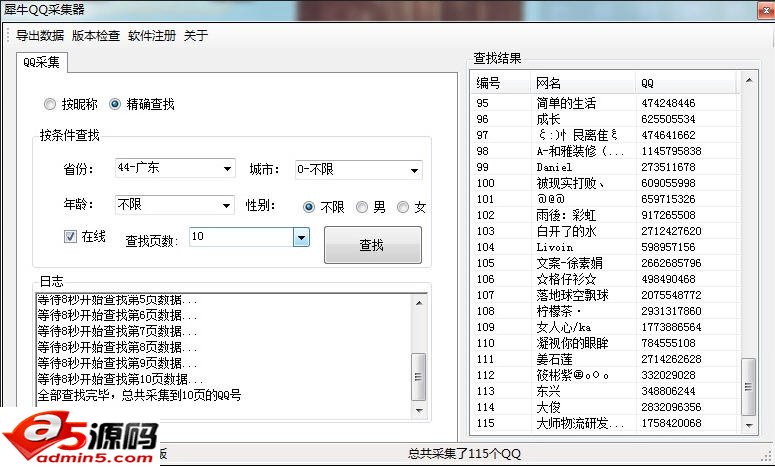Image resolution: width=775 pixels, height=467 pixels.
Task: Click the 查找 search button
Action: (x=373, y=245)
